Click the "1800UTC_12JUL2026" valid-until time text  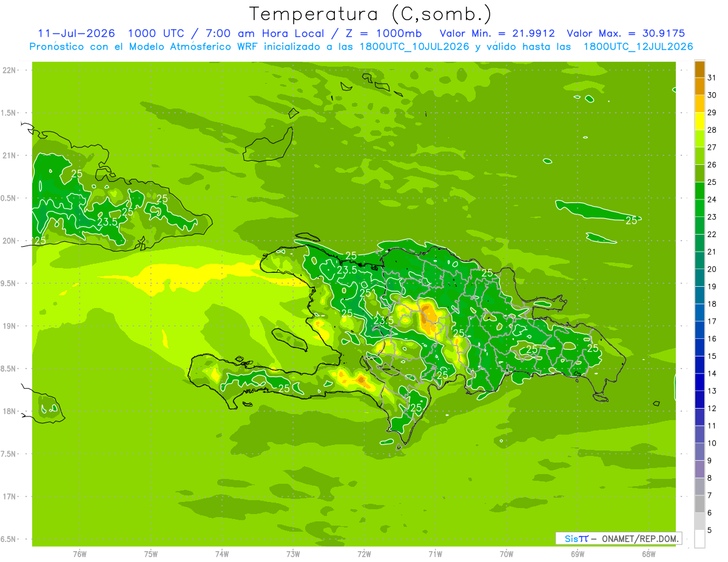638,47
